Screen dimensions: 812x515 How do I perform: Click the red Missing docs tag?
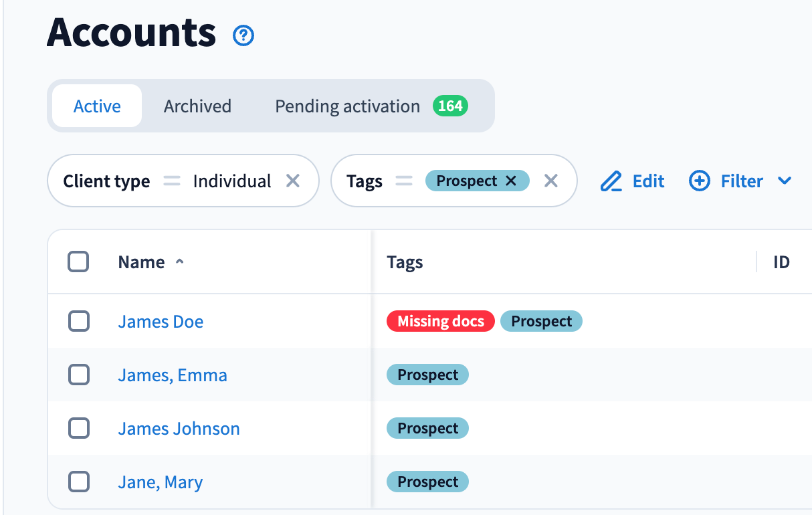[440, 322]
